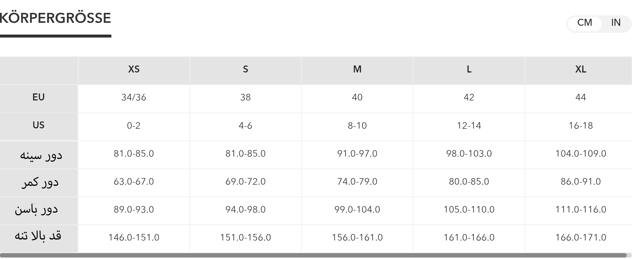Click the US row label
Viewport: 644px width, 259px height.
coord(39,125)
